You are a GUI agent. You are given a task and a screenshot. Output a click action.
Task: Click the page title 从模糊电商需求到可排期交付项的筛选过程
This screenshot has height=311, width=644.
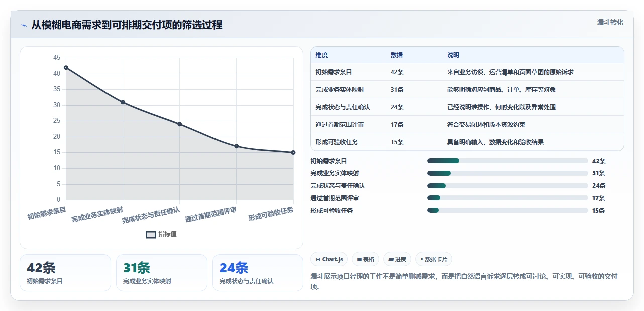127,25
